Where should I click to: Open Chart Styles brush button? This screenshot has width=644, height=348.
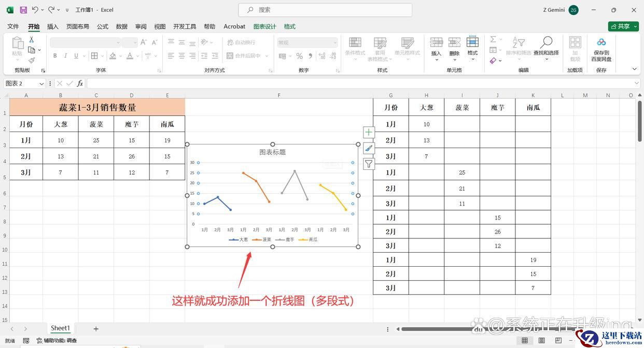coord(369,148)
